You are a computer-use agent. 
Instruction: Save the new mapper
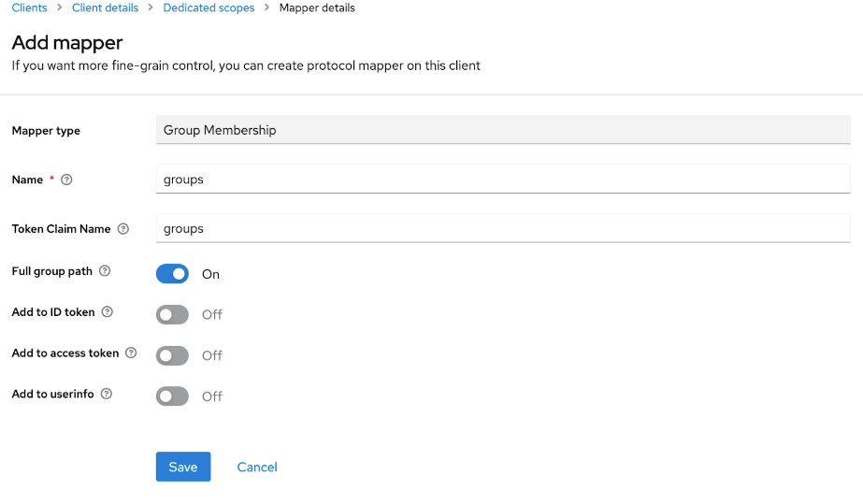click(183, 467)
